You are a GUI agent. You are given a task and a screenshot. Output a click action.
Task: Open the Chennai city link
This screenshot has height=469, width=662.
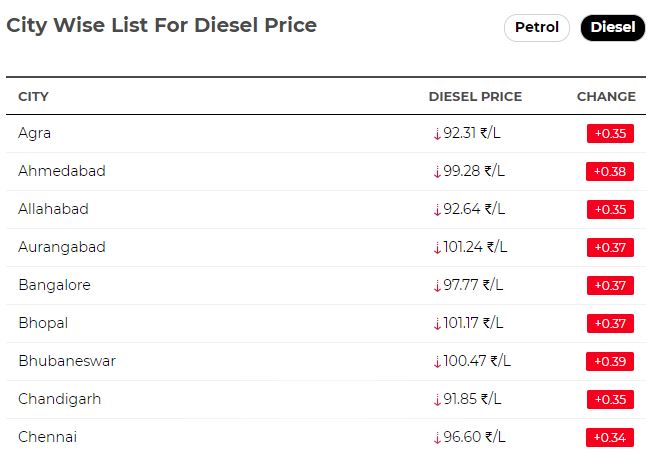coord(47,437)
